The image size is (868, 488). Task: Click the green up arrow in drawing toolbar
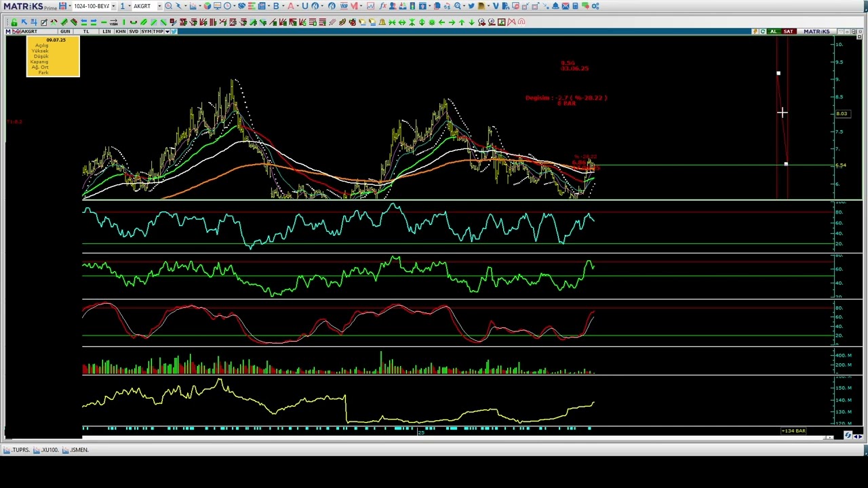pyautogui.click(x=462, y=22)
